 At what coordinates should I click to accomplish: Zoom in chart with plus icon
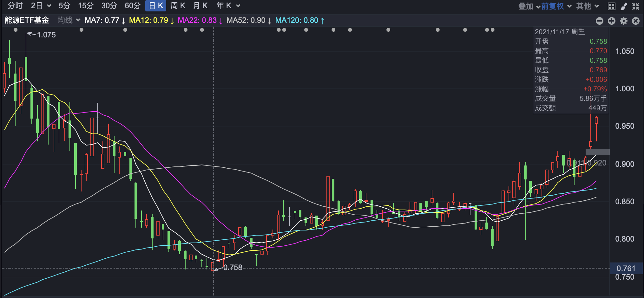point(611,21)
